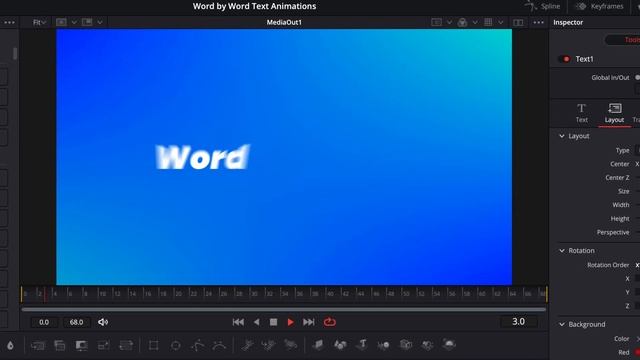Open dropdown beside the color channel icon
The width and height of the screenshot is (640, 360).
[475, 22]
